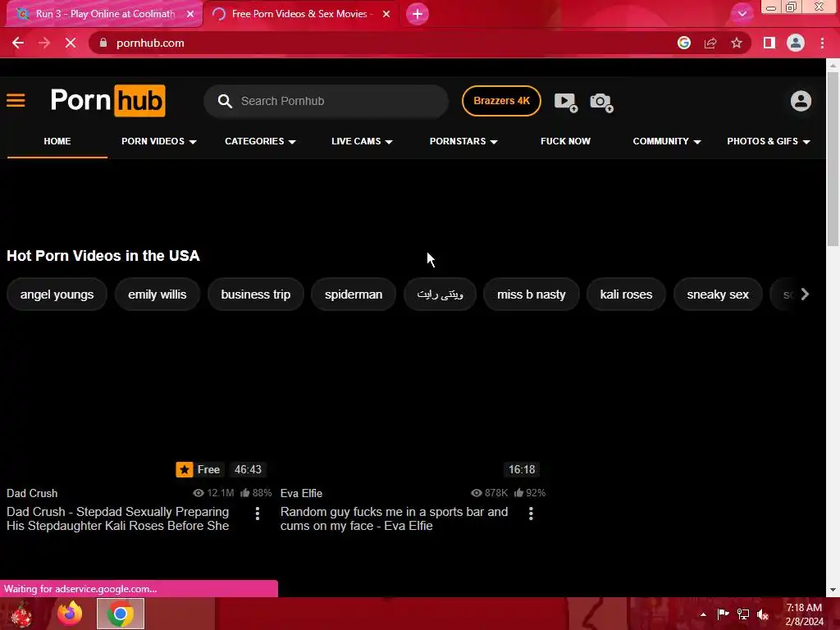The width and height of the screenshot is (840, 630).
Task: Select the Home navigation tab
Action: click(x=57, y=141)
